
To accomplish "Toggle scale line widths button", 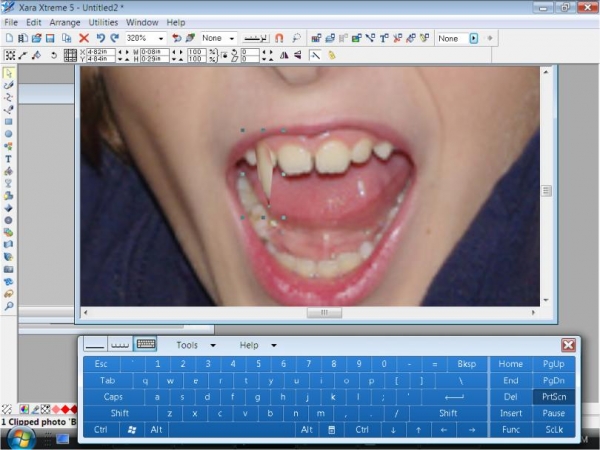I will pyautogui.click(x=315, y=55).
